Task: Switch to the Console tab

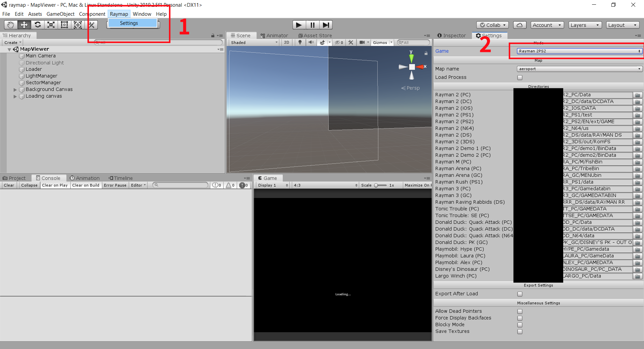Action: tap(48, 178)
